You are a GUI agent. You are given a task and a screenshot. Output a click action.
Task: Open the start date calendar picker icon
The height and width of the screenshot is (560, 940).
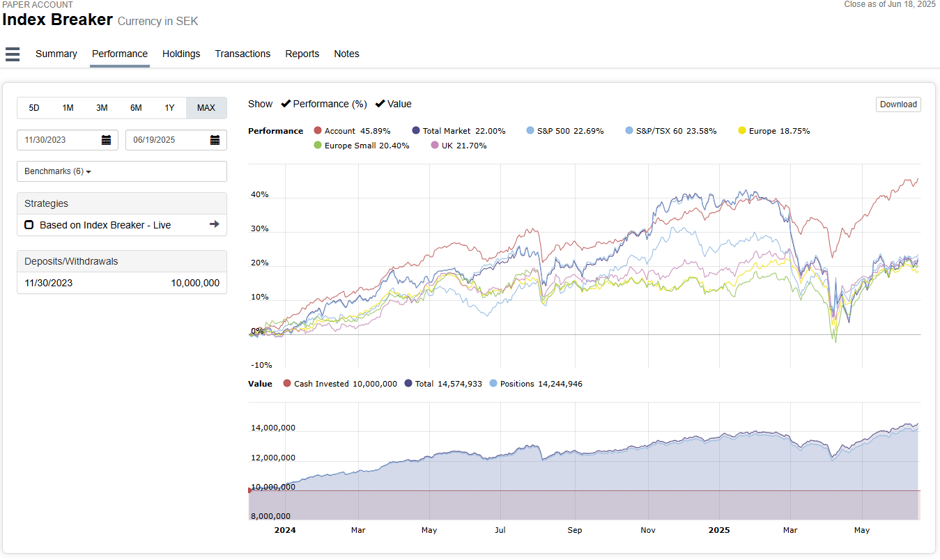point(106,140)
